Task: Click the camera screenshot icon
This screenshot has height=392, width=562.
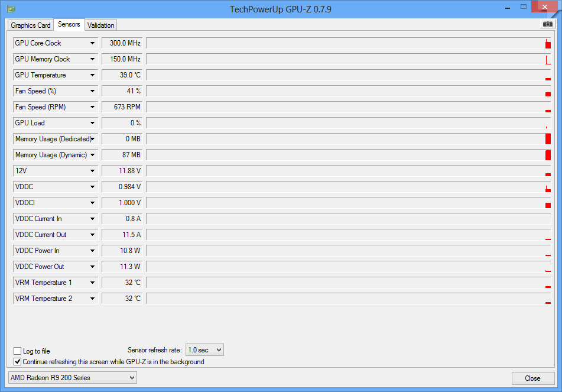Action: click(547, 24)
